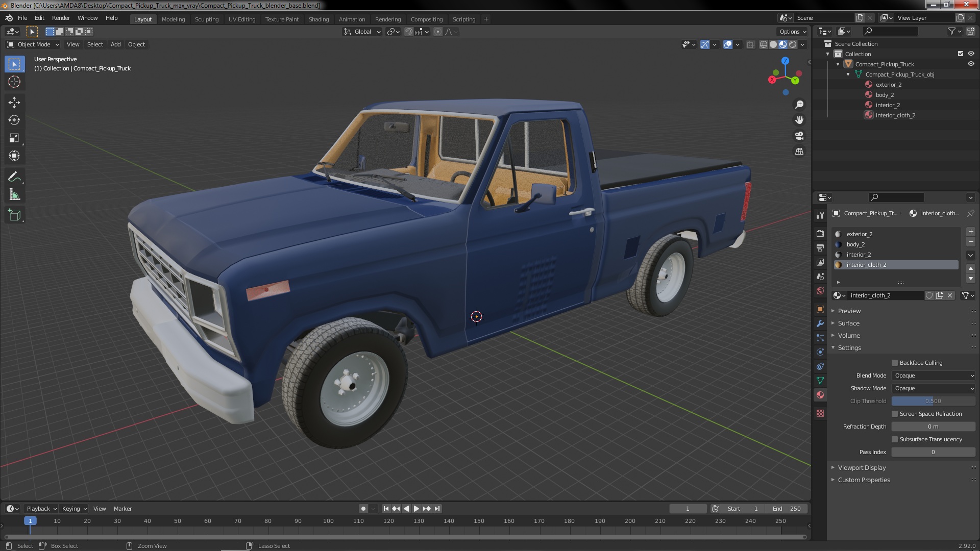Screen dimensions: 980x551
Task: Switch to orthographic grid view icon
Action: coord(799,152)
